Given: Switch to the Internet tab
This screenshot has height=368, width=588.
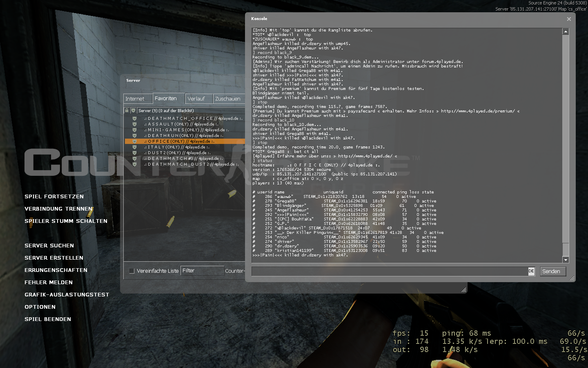Looking at the screenshot, I should point(138,99).
